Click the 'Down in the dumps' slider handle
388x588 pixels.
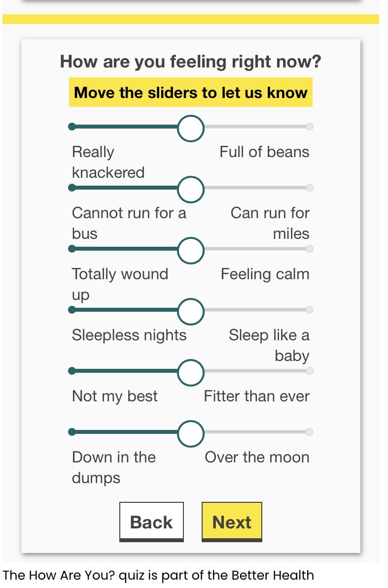coord(190,432)
